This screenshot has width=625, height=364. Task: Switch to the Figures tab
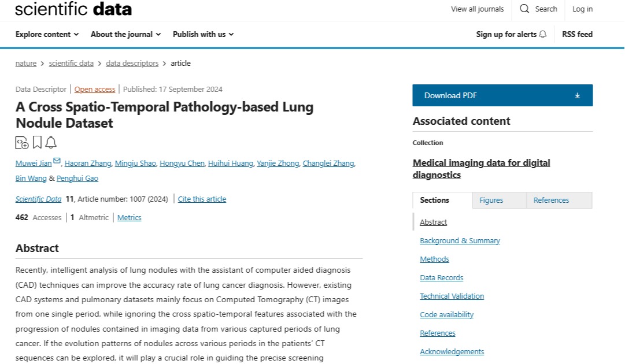coord(491,200)
